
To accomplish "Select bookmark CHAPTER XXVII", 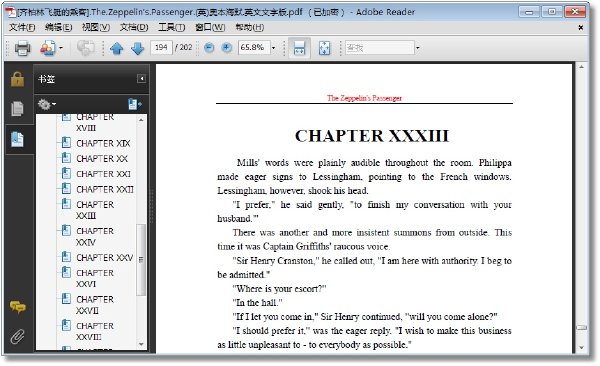I will point(95,305).
